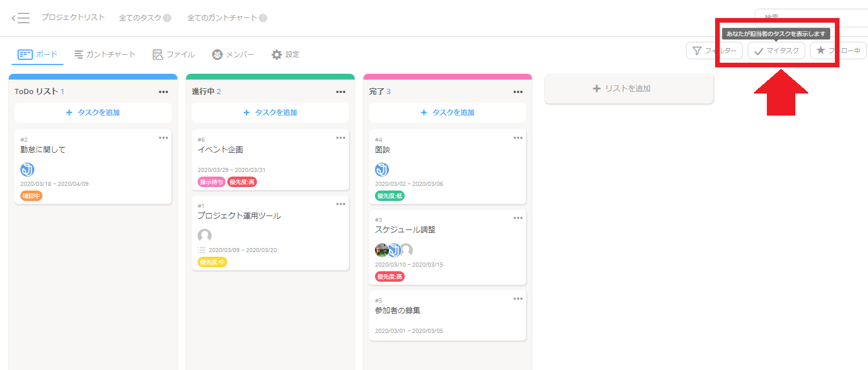Open the card menu on イベント企画

pyautogui.click(x=341, y=138)
